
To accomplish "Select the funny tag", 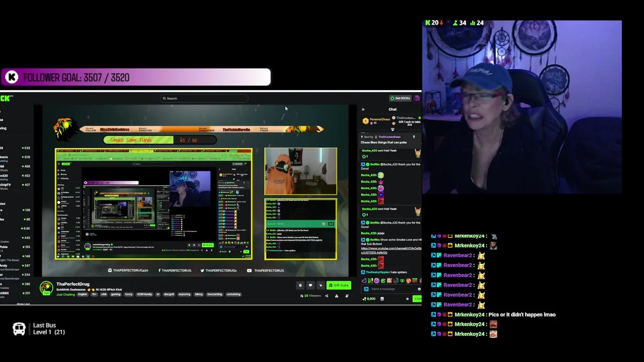I will click(128, 294).
